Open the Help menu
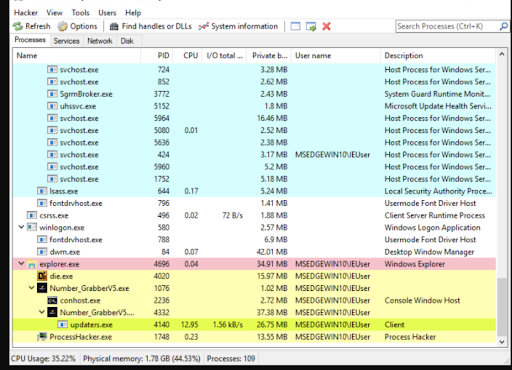 click(133, 13)
